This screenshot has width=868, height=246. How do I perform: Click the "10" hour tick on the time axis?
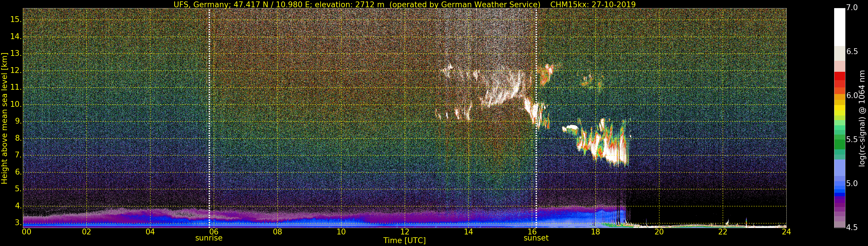click(341, 232)
